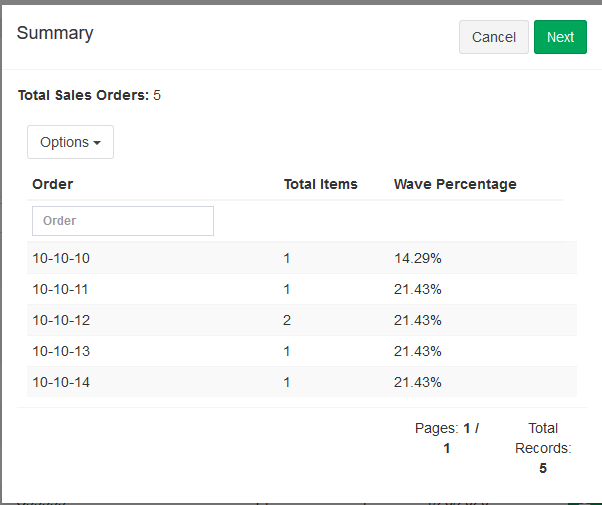This screenshot has height=505, width=602.
Task: Click the Total Items value 2
Action: point(287,320)
